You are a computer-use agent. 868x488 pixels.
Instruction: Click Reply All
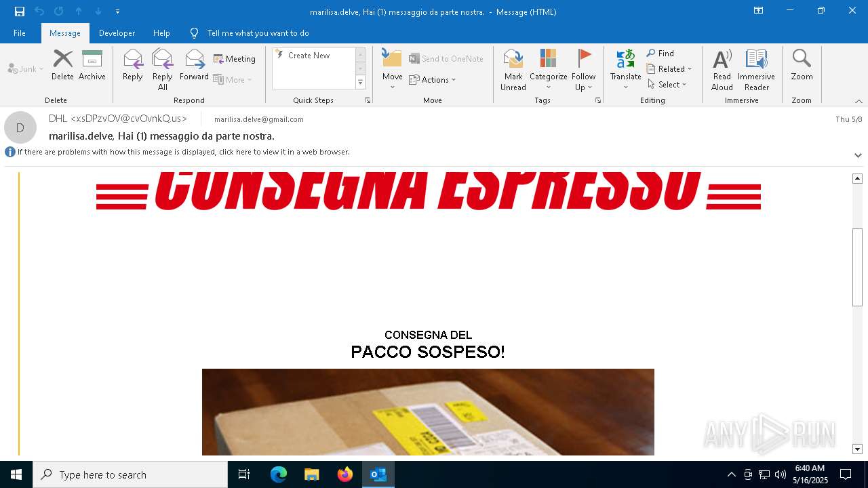[162, 70]
